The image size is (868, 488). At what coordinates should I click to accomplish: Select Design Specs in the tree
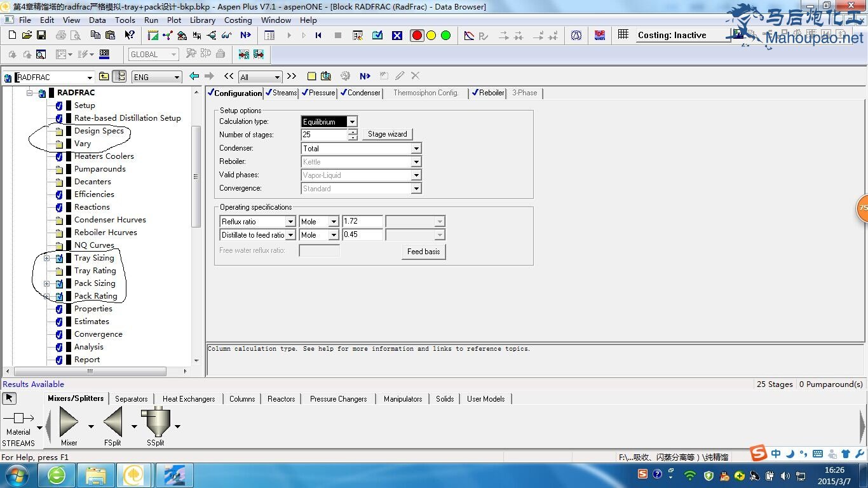click(99, 131)
